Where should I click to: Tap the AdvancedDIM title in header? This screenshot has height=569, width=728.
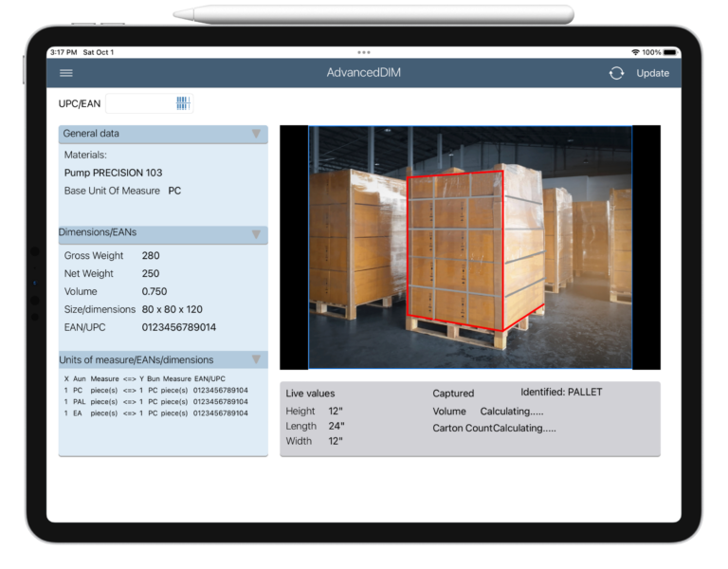pyautogui.click(x=364, y=73)
